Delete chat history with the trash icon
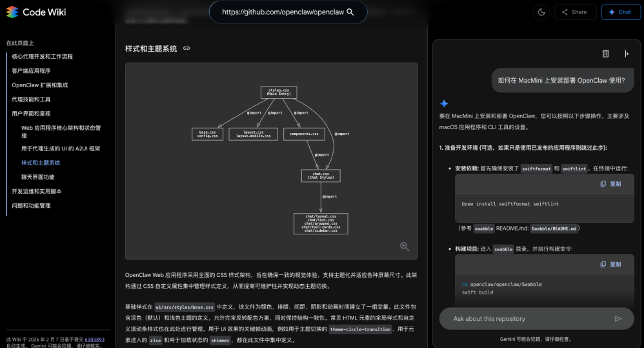 605,54
